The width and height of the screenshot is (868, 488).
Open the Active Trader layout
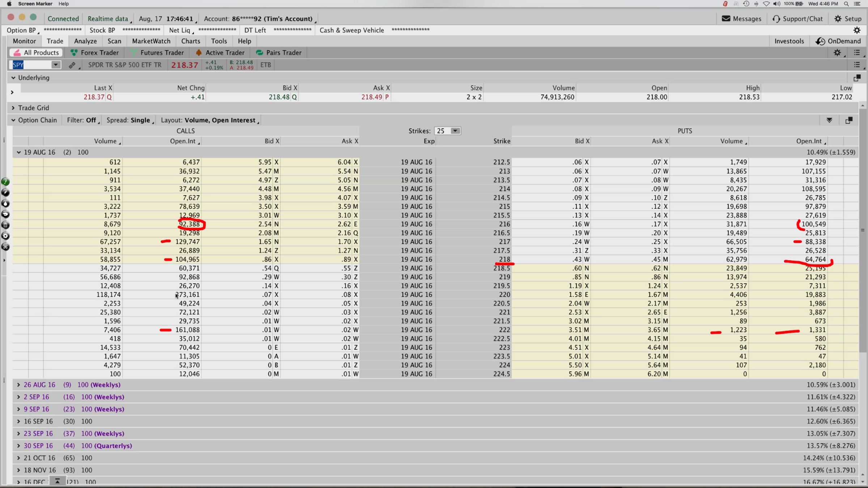pos(220,53)
